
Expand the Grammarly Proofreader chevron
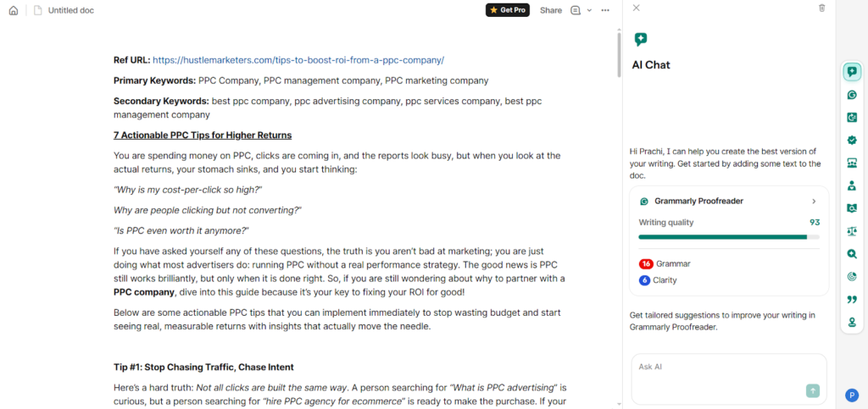[x=814, y=202]
